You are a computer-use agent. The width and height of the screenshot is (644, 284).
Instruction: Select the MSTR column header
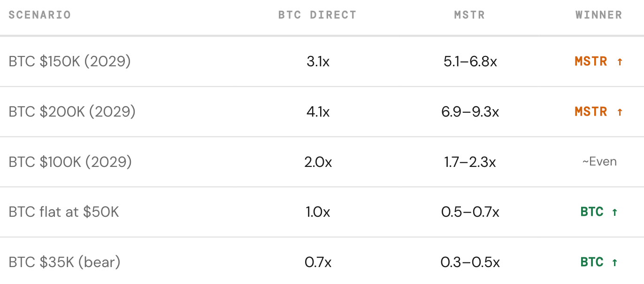(x=470, y=15)
